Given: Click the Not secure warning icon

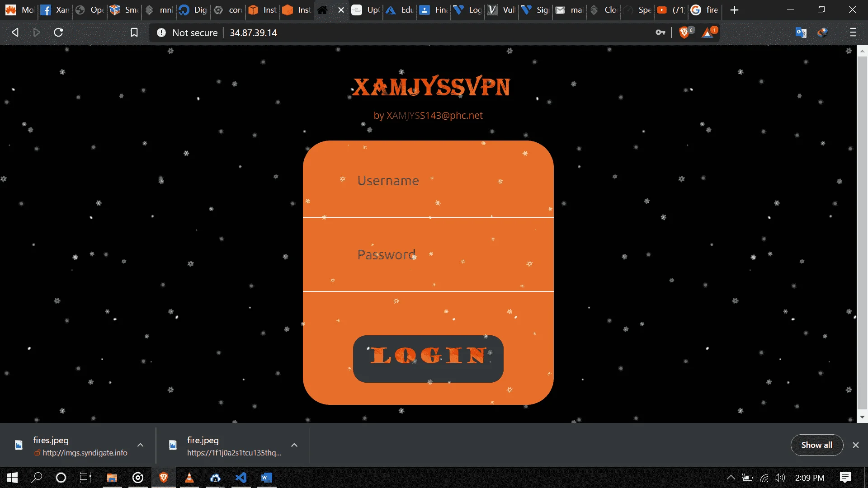Looking at the screenshot, I should pyautogui.click(x=161, y=33).
